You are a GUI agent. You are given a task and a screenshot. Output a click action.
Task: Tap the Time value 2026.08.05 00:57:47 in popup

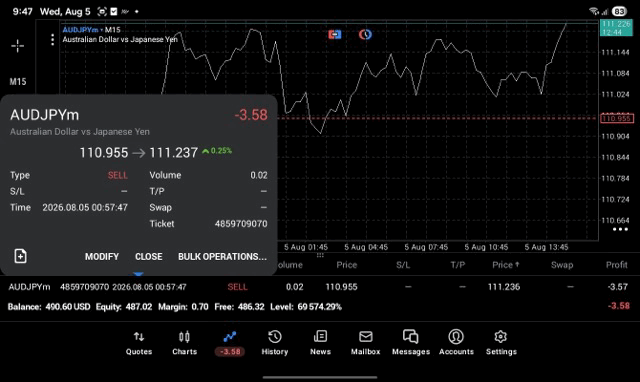pos(85,207)
